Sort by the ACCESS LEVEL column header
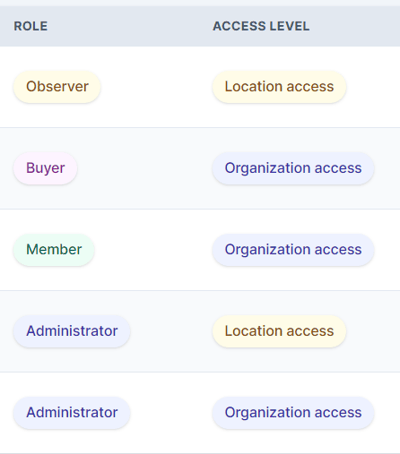Viewport: 400px width, 454px height. [x=261, y=26]
